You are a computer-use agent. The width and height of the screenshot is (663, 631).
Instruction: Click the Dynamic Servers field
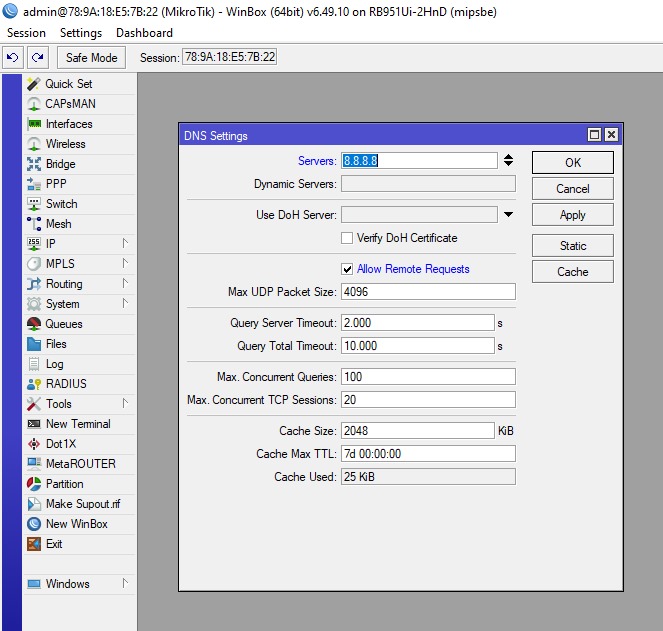[x=428, y=184]
